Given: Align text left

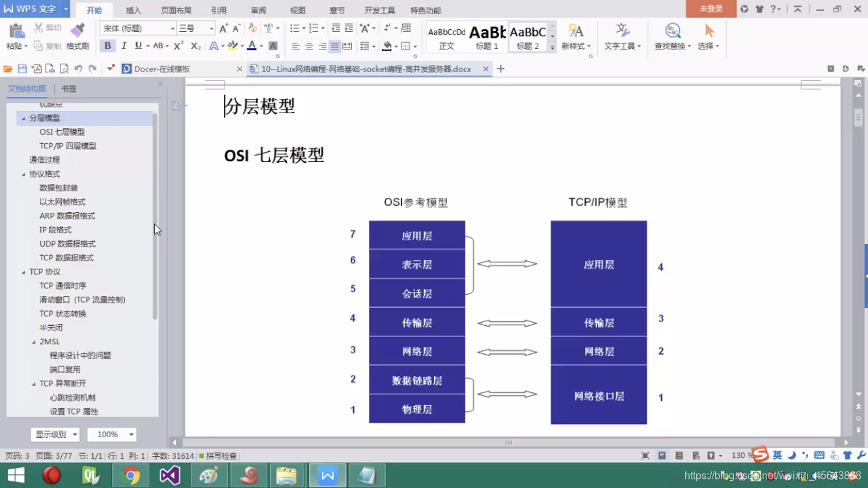Looking at the screenshot, I should pyautogui.click(x=296, y=46).
